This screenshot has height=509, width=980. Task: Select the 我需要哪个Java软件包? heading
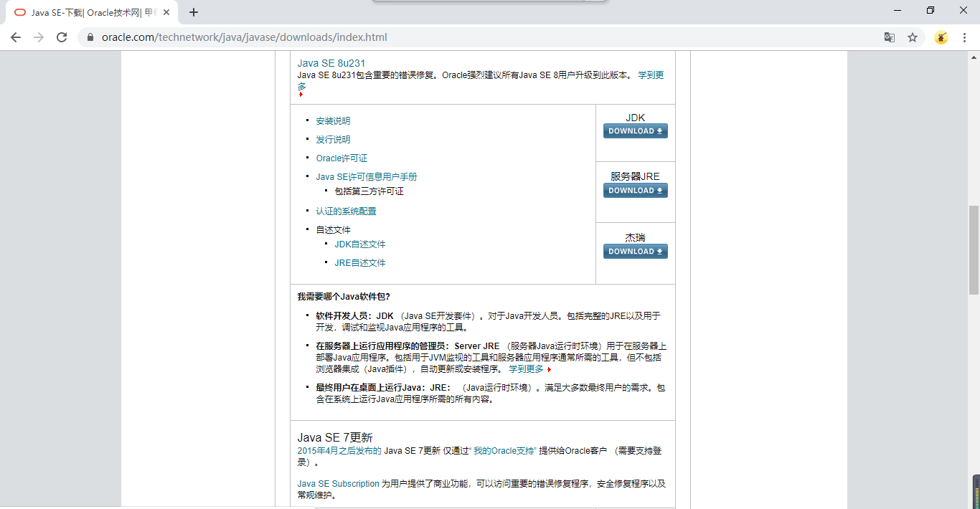click(344, 296)
